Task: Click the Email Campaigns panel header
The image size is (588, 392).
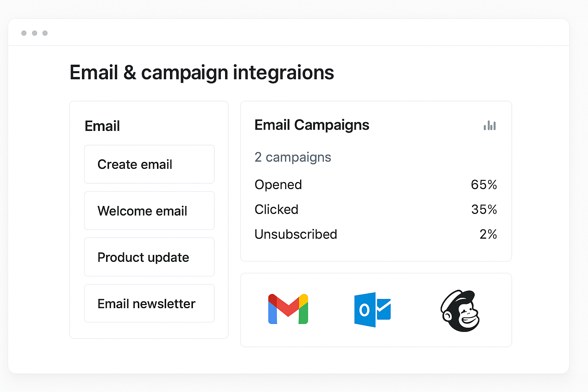Action: (x=312, y=125)
